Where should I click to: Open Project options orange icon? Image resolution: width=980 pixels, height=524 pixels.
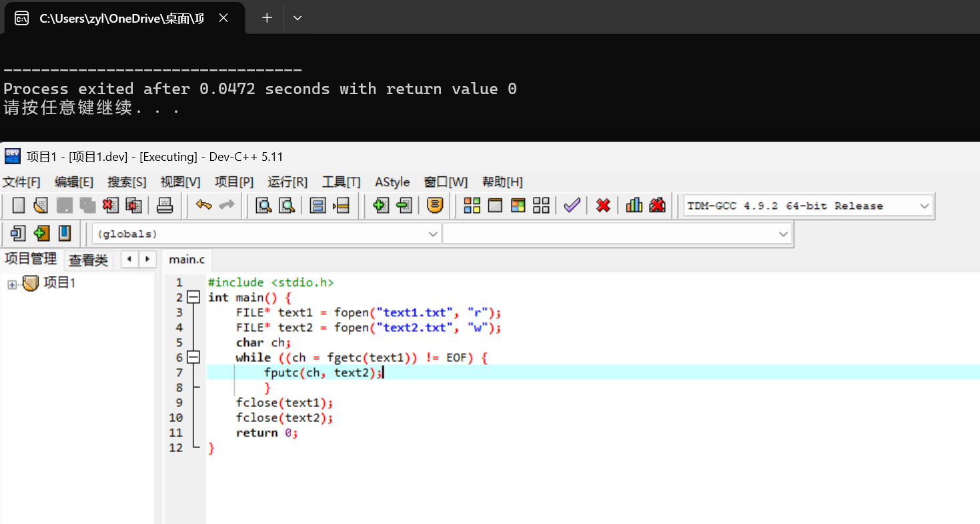pyautogui.click(x=435, y=206)
